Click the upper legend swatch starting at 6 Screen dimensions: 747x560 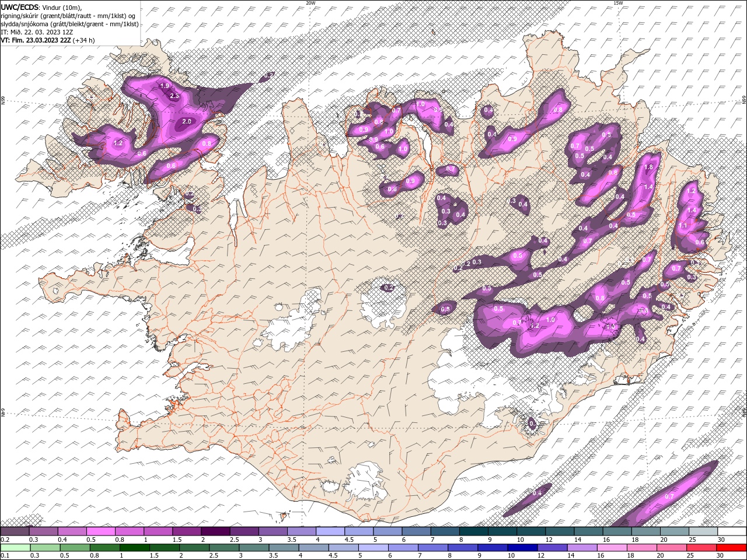click(417, 531)
